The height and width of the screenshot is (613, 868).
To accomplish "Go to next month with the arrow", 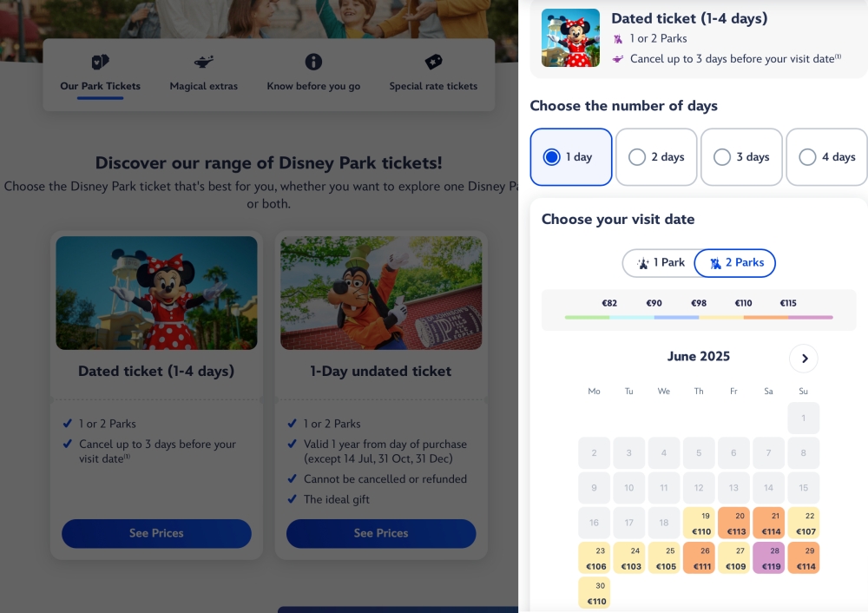I will pyautogui.click(x=804, y=359).
